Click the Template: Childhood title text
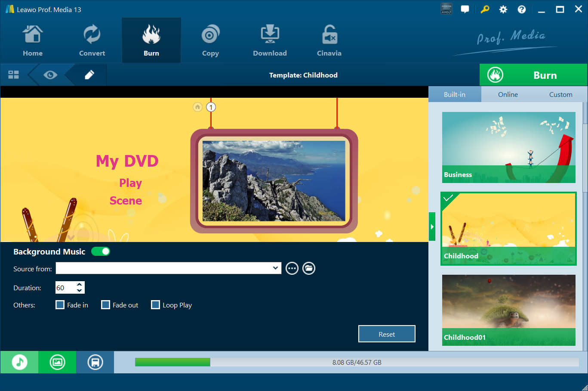 pyautogui.click(x=303, y=75)
